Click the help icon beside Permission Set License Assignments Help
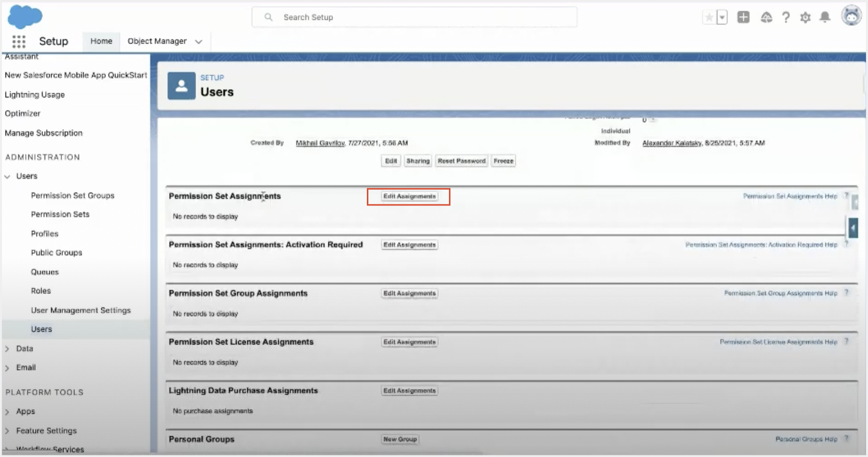This screenshot has width=868, height=457. 846,342
